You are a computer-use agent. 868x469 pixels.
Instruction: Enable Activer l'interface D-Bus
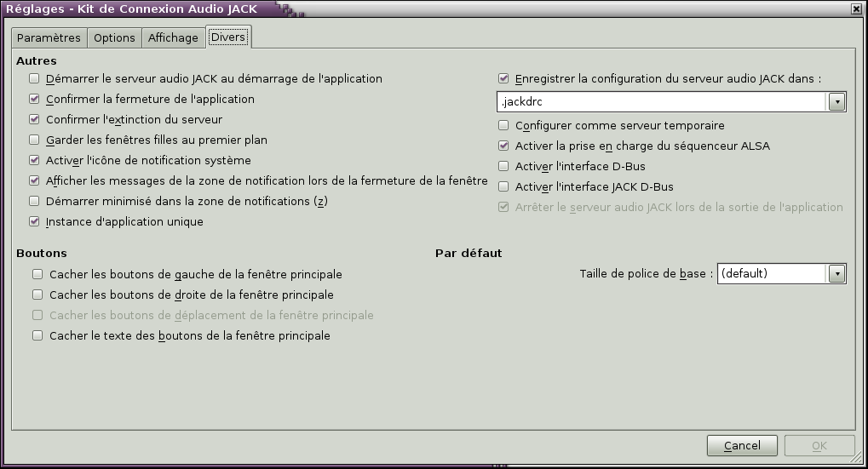click(x=503, y=167)
